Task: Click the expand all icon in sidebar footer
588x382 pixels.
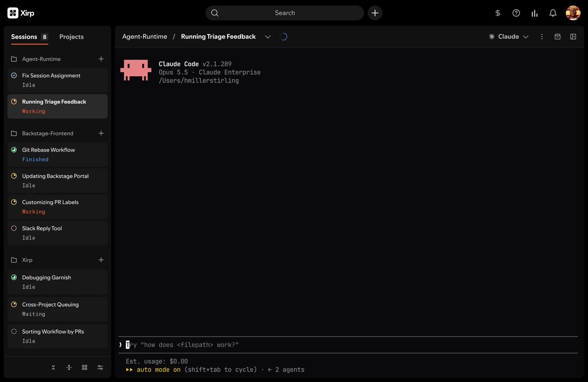Action: click(69, 367)
